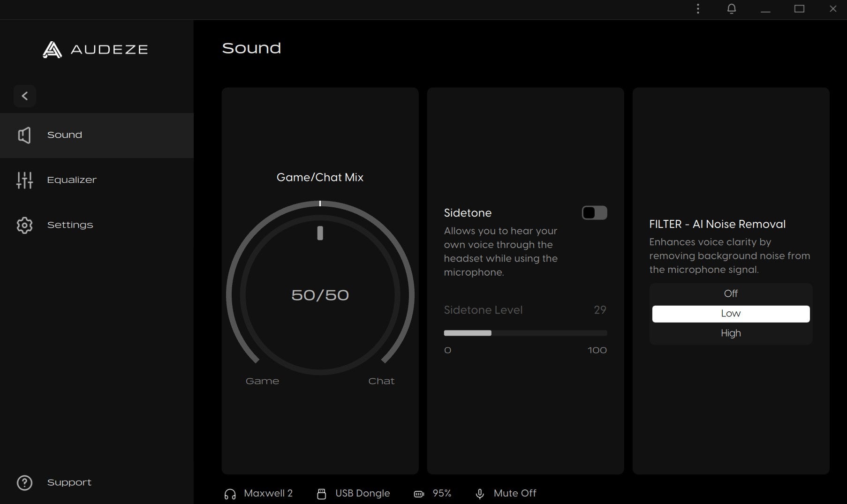Click the microphone mute status icon
The width and height of the screenshot is (847, 504).
click(x=480, y=494)
